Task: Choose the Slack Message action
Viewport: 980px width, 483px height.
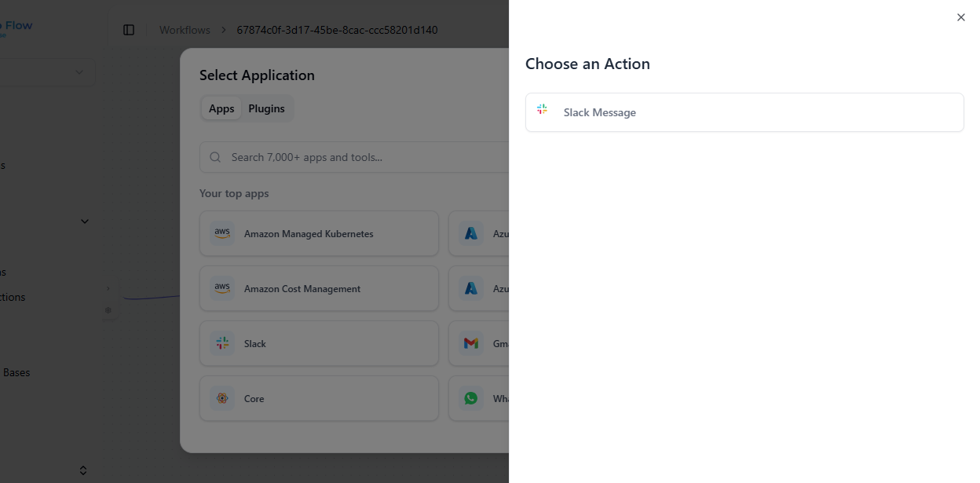Action: (x=744, y=112)
